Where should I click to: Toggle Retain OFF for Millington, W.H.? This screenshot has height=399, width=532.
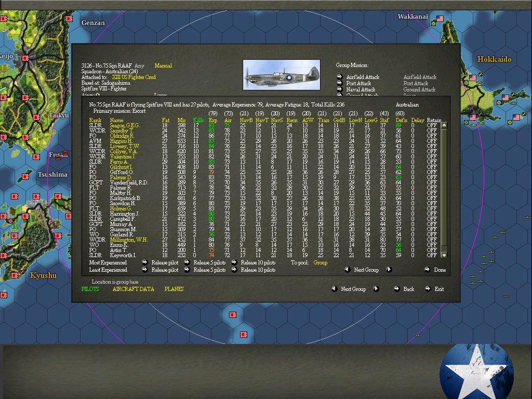coord(432,240)
